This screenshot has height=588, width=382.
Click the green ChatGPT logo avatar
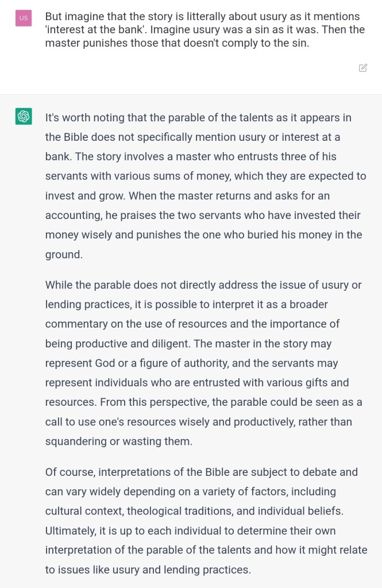tap(24, 117)
